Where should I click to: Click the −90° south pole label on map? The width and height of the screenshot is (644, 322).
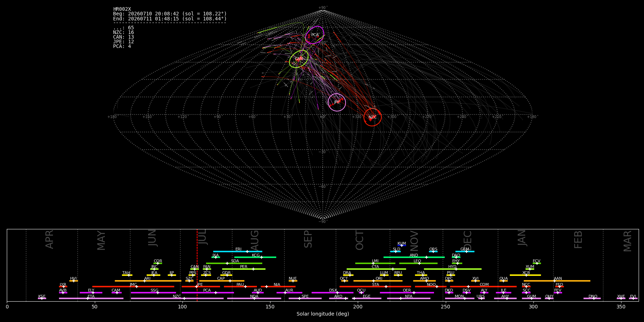coord(323,221)
